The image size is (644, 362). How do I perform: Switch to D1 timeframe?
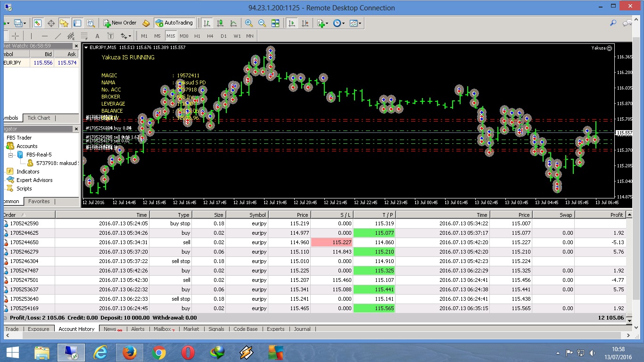[223, 36]
